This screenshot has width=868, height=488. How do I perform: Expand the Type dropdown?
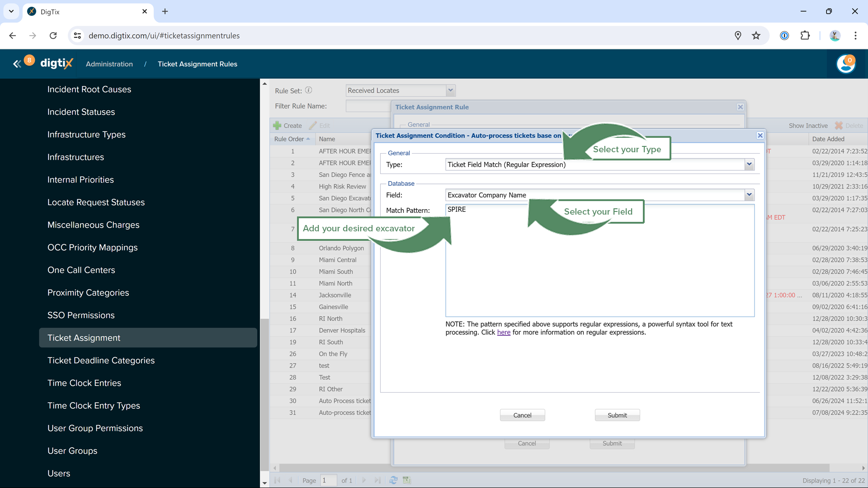point(749,164)
